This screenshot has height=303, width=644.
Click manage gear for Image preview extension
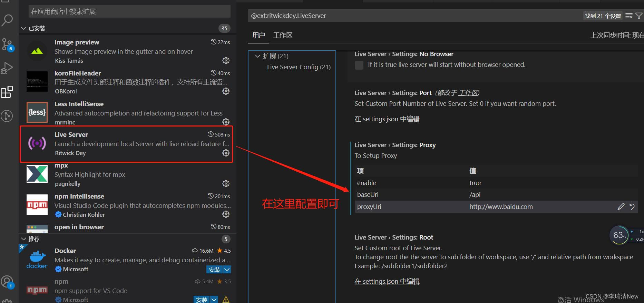click(x=226, y=61)
